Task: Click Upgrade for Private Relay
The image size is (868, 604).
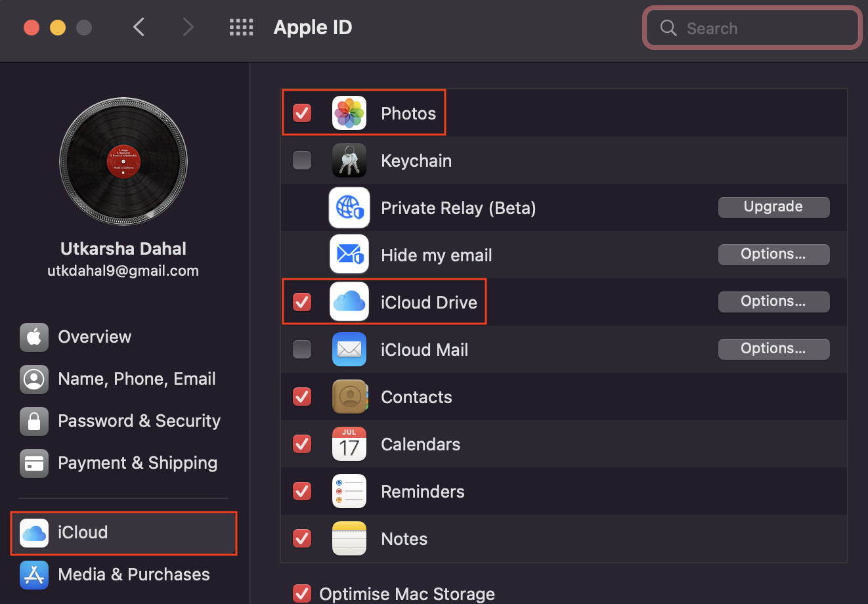Action: [x=773, y=207]
